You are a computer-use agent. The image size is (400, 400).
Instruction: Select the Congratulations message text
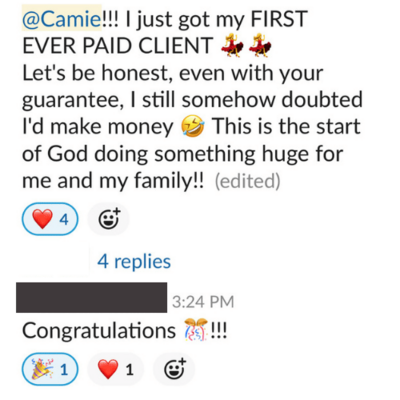pyautogui.click(x=125, y=330)
